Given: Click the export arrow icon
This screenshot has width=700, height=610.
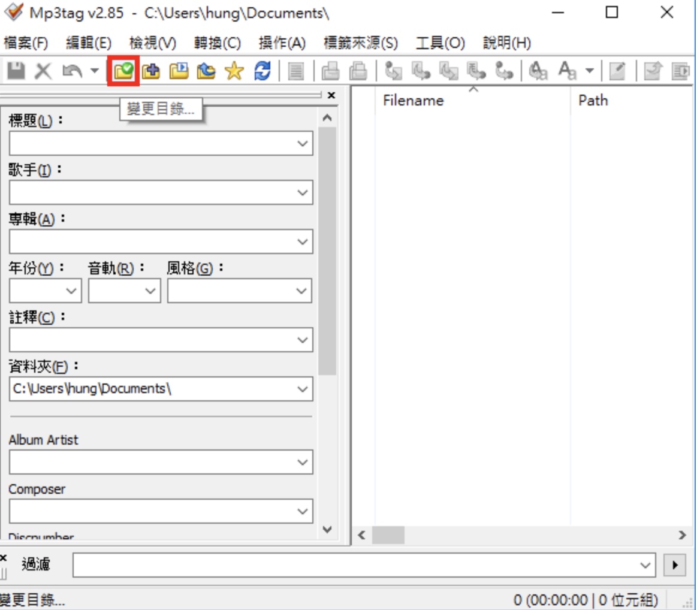Looking at the screenshot, I should (653, 71).
